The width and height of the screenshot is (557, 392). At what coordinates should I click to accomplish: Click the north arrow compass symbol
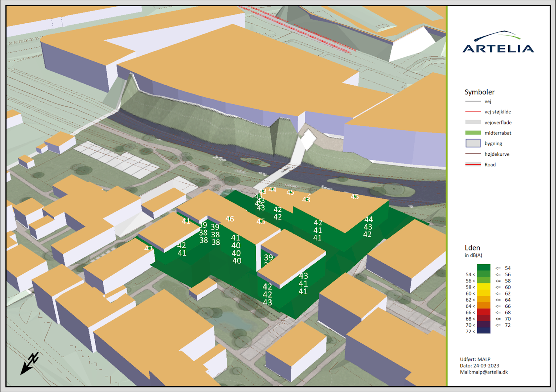pyautogui.click(x=29, y=363)
